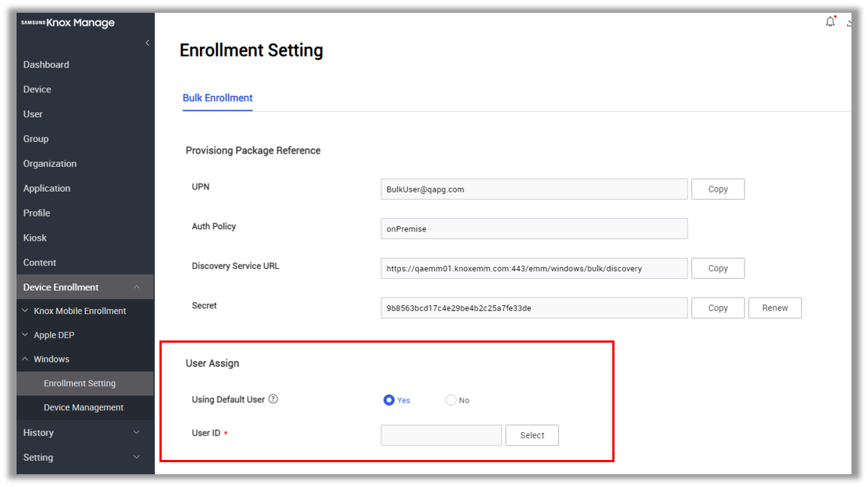This screenshot has height=487, width=868.
Task: Open the Device menu
Action: coord(37,89)
